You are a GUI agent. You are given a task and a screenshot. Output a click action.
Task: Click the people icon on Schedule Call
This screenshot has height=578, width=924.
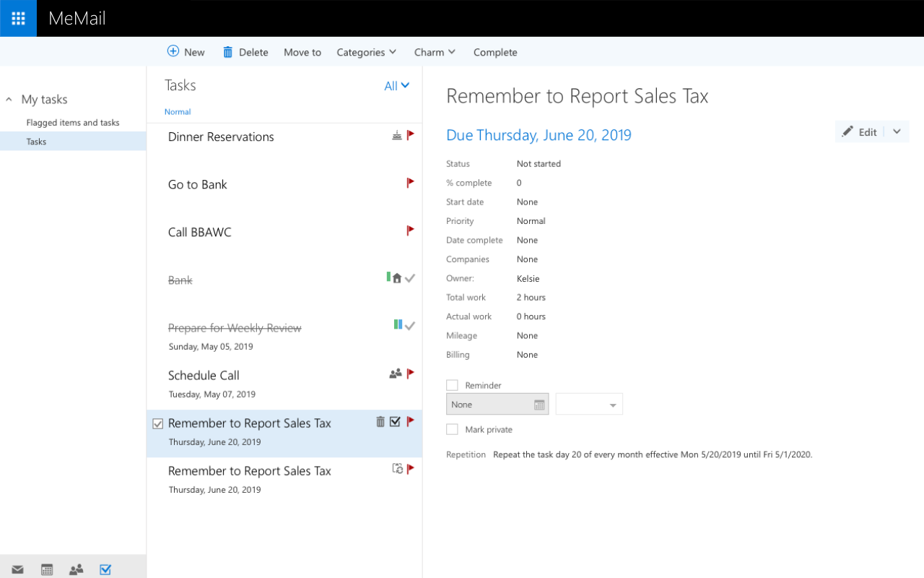[395, 374]
